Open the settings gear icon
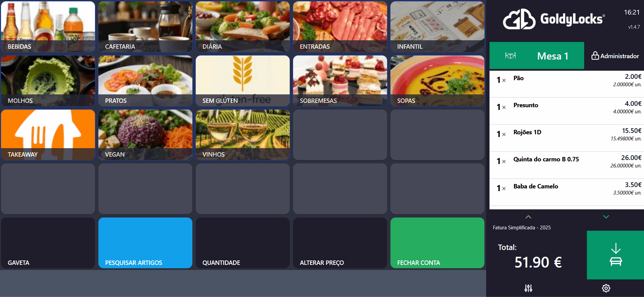 click(606, 288)
